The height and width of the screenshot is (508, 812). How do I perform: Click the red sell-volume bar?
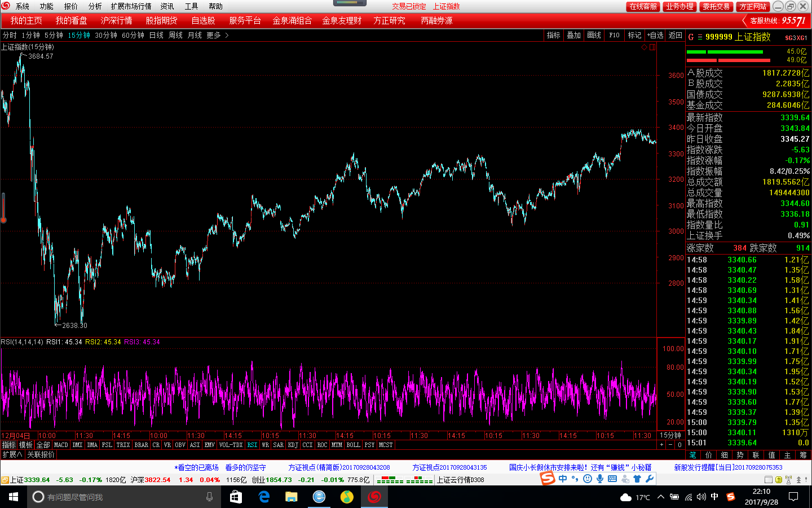coord(729,60)
